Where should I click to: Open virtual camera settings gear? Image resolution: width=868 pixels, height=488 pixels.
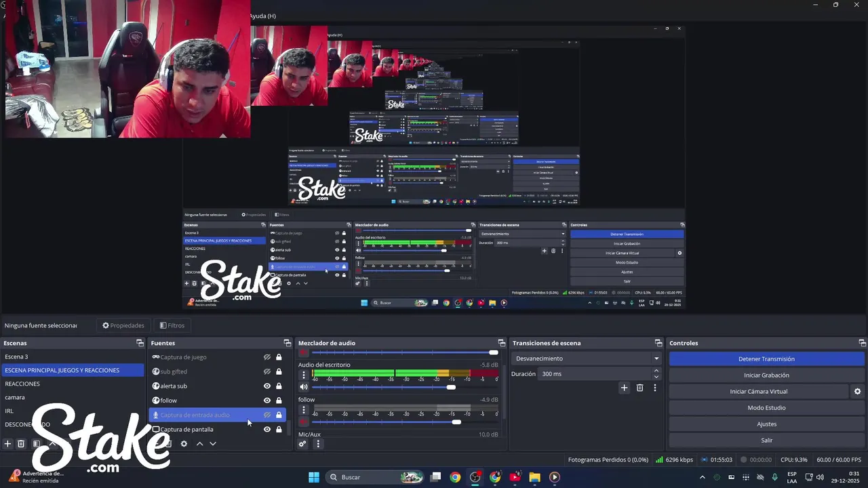(857, 392)
